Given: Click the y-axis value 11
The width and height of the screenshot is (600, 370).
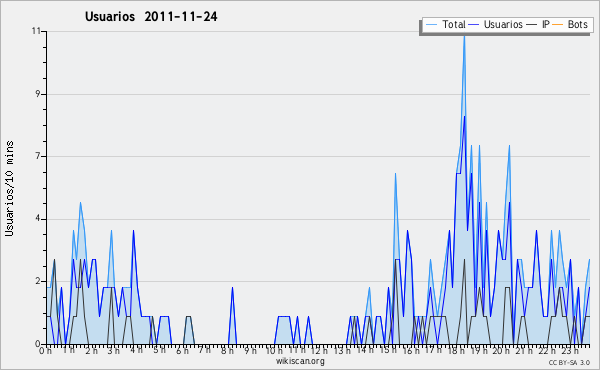Looking at the screenshot, I should coord(36,31).
